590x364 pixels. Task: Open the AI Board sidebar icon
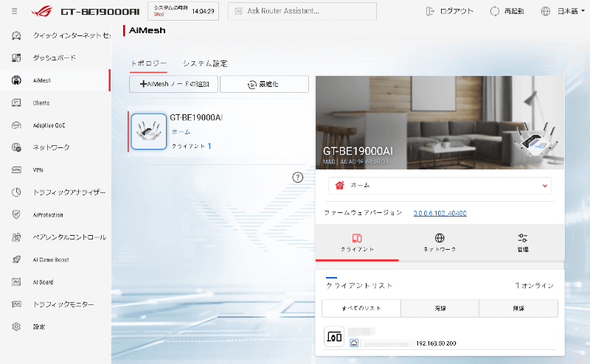(x=16, y=282)
